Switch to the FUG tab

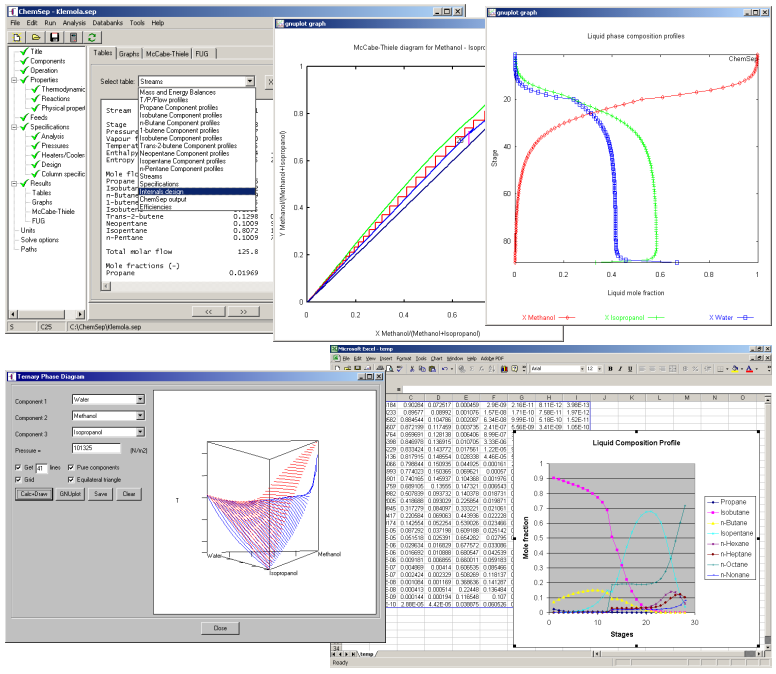pyautogui.click(x=202, y=54)
